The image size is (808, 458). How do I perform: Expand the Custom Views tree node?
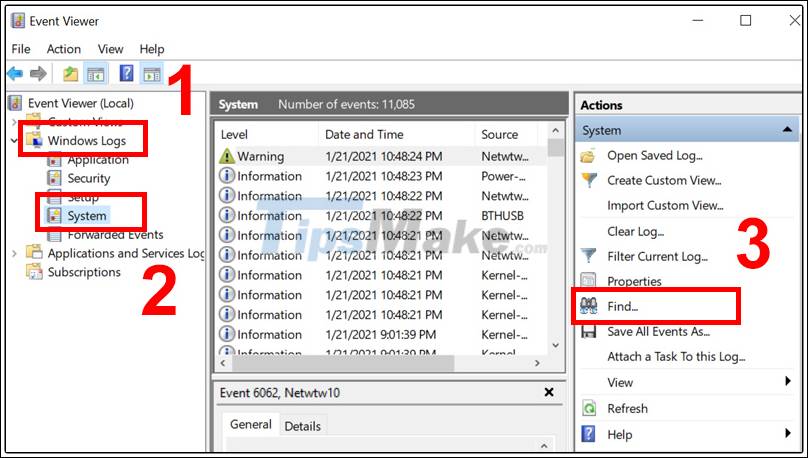[14, 122]
